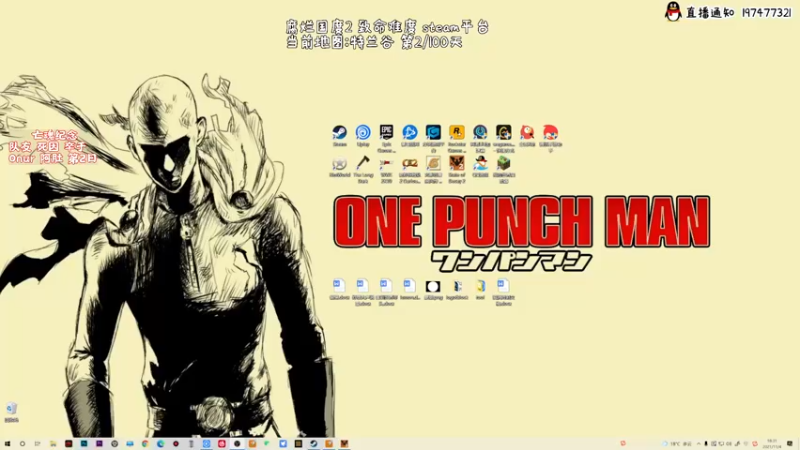The image size is (800, 450).
Task: Open File Explorer from the taskbar
Action: (53, 444)
